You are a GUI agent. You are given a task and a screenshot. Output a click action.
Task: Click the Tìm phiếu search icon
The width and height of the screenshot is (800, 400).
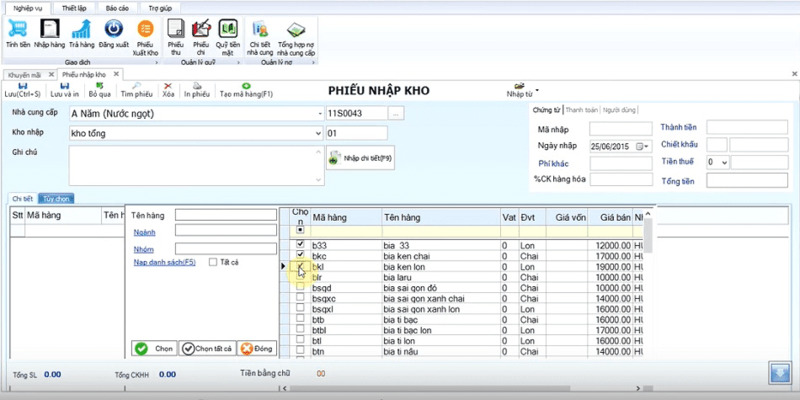[136, 86]
